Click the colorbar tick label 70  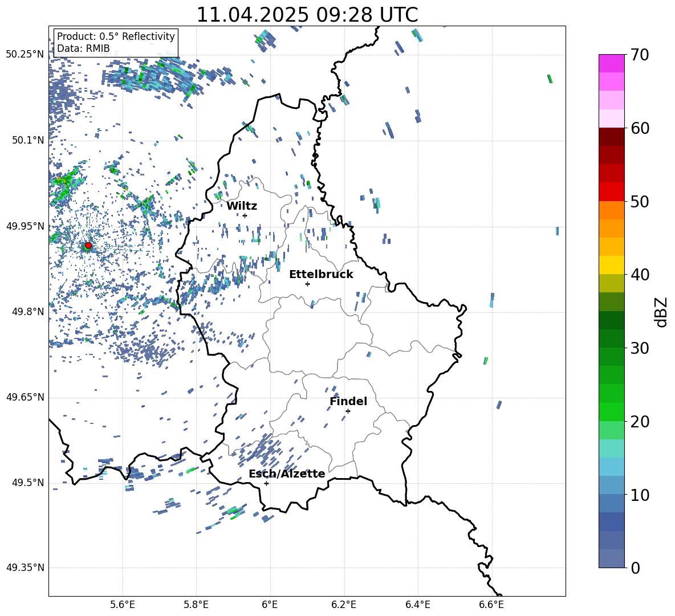(x=640, y=55)
